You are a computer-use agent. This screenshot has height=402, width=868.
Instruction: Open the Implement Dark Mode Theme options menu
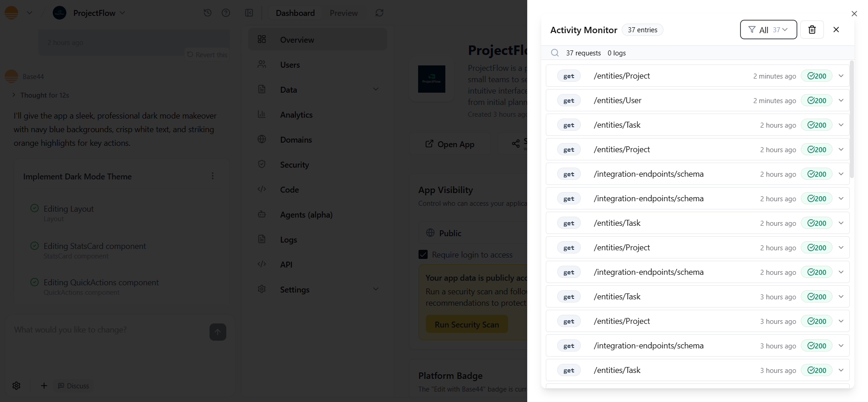[213, 176]
